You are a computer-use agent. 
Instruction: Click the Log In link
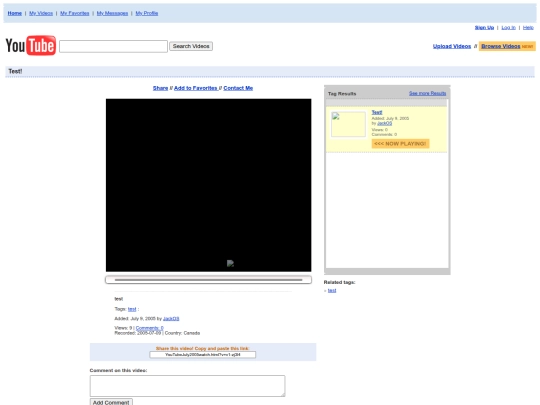tap(508, 28)
